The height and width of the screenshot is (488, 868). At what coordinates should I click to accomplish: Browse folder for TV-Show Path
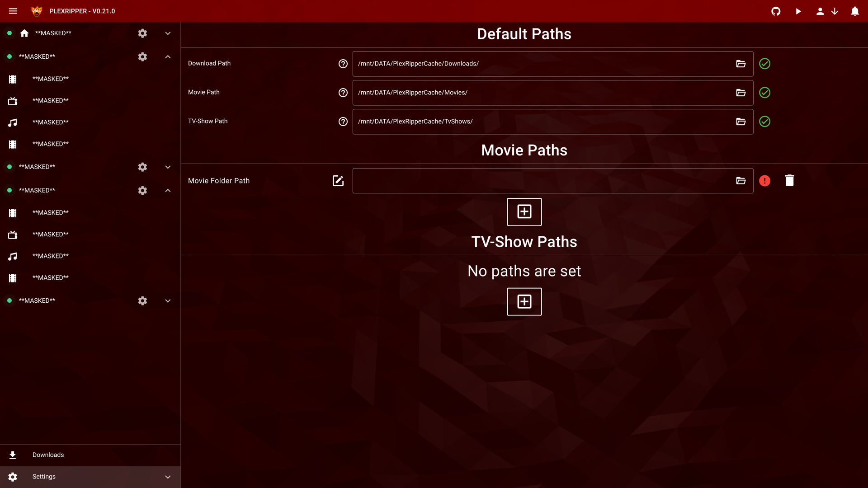click(741, 122)
